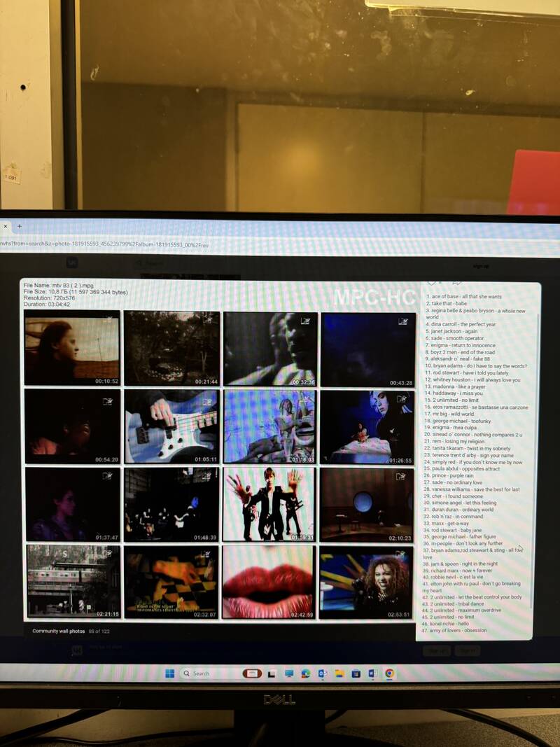Viewport: 560px width, 747px height.
Task: Click 'army of lovers - obsession' line
Action: click(454, 630)
